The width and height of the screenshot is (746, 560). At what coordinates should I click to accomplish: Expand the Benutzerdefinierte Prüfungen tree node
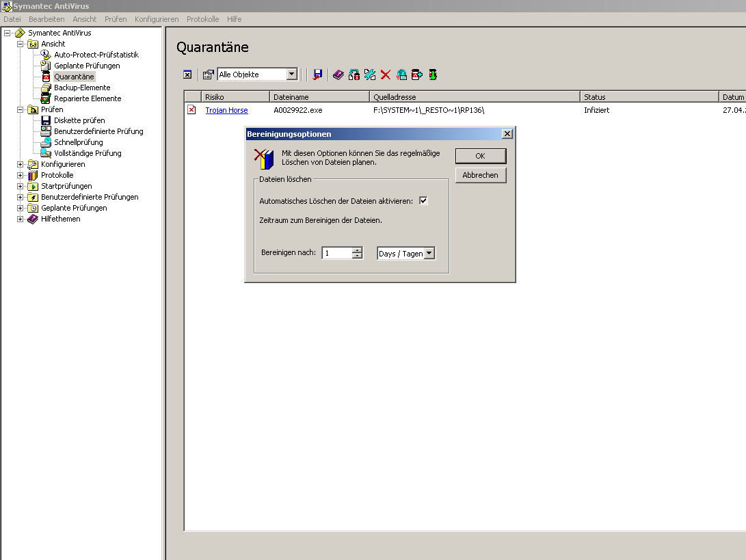(20, 197)
